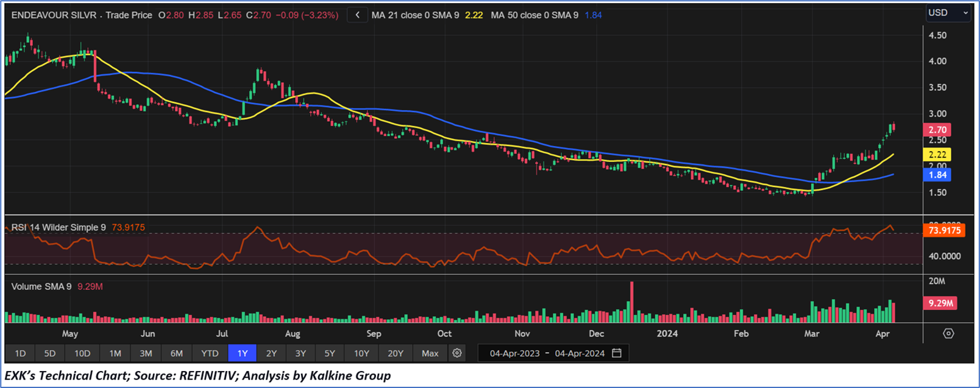This screenshot has height=388, width=980.
Task: Click the red 9.29M volume tag
Action: [940, 303]
